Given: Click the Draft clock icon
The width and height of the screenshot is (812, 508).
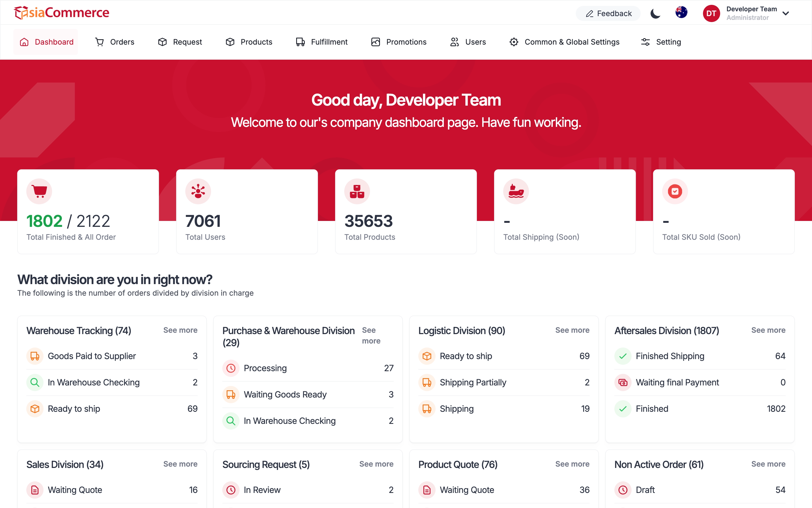Looking at the screenshot, I should point(623,490).
